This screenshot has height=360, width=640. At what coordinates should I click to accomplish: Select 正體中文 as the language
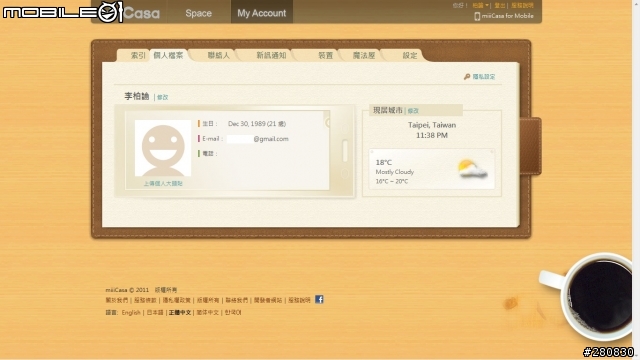[180, 313]
